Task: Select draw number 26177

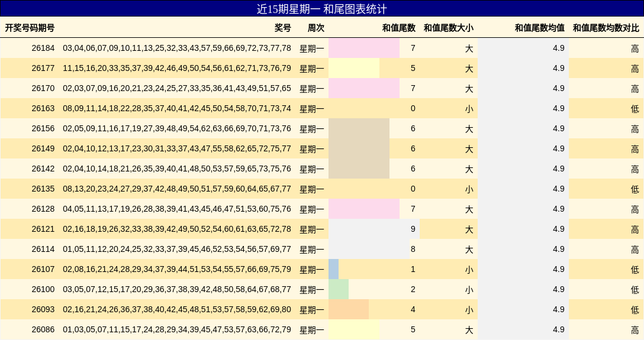Action: 43,68
